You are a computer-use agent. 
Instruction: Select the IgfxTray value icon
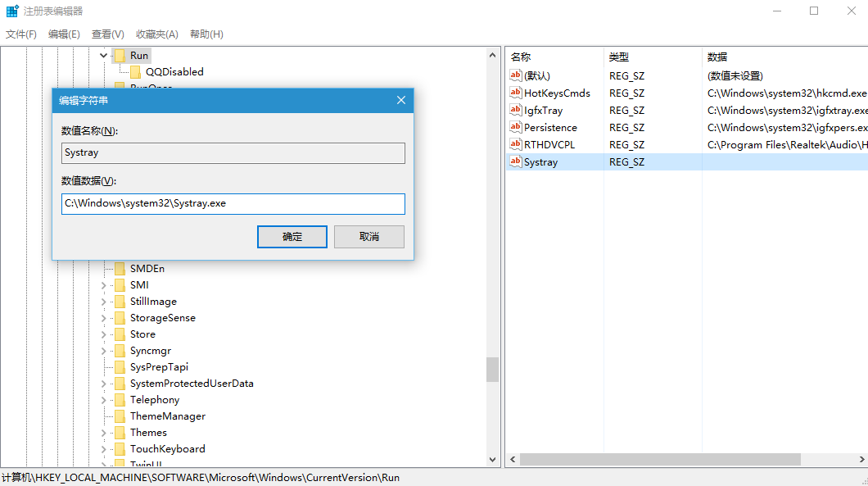(516, 110)
